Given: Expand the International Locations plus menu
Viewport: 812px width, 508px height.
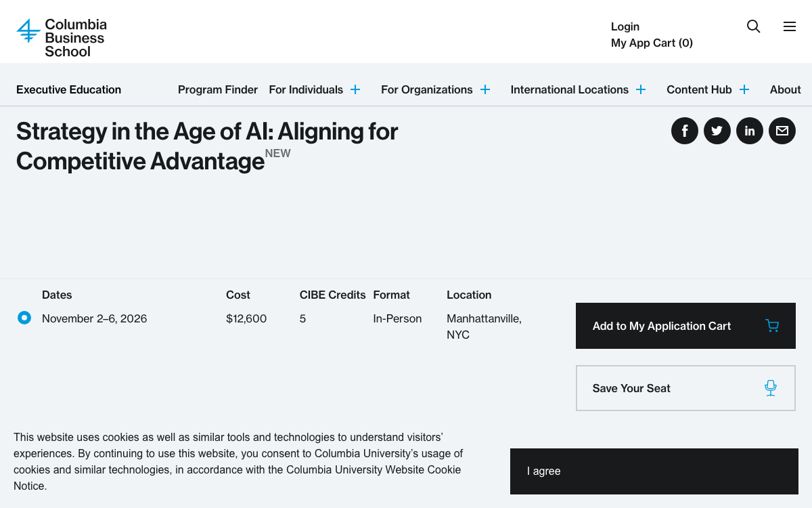Looking at the screenshot, I should (641, 89).
